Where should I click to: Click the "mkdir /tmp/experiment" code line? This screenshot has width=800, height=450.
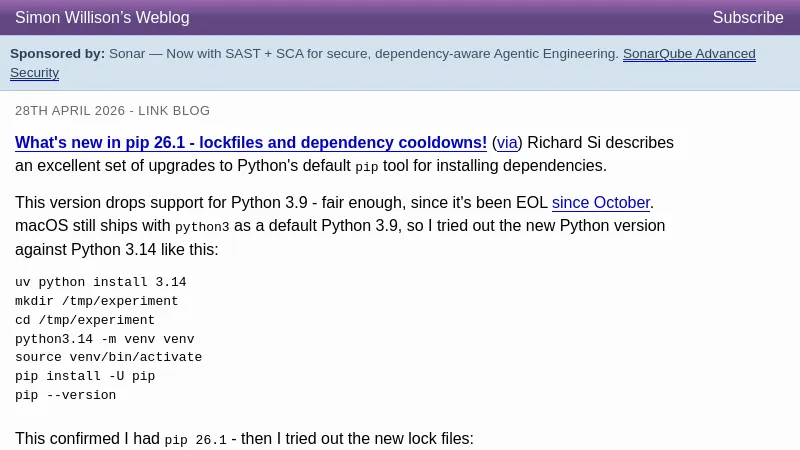coord(96,302)
